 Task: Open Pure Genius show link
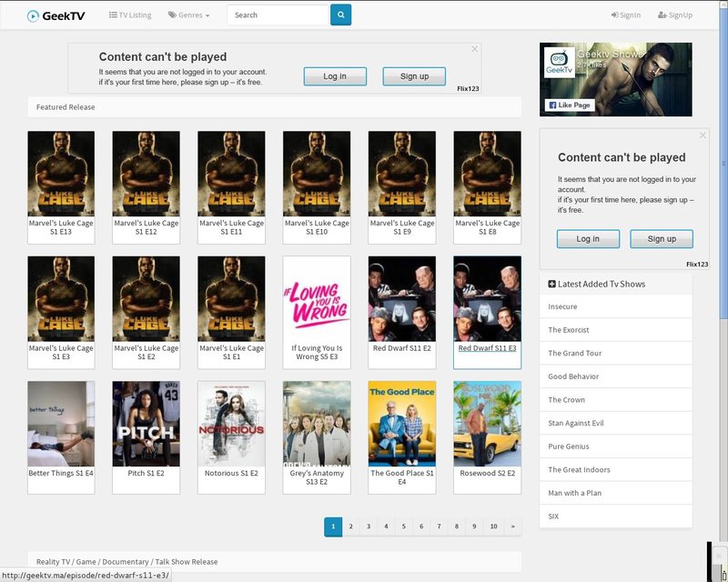pos(616,447)
